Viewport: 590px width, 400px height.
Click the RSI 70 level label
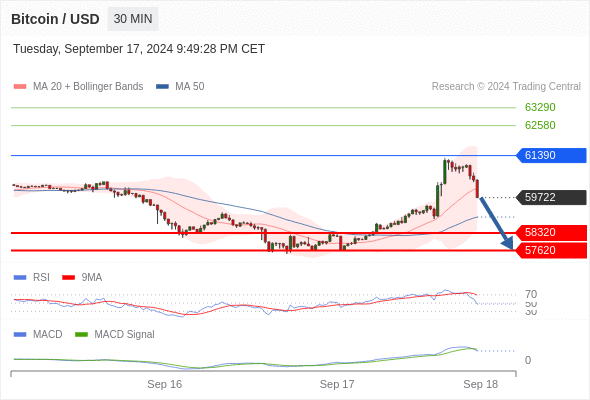(x=531, y=294)
